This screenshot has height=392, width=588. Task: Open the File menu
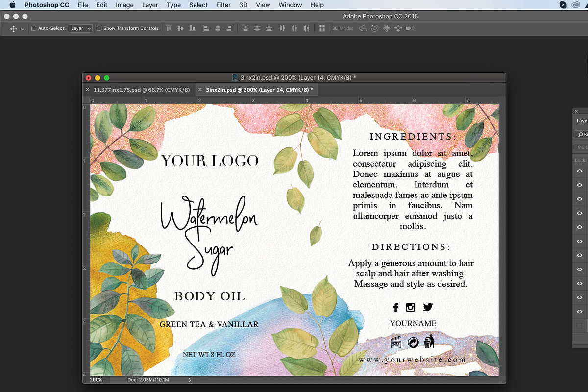pos(83,5)
